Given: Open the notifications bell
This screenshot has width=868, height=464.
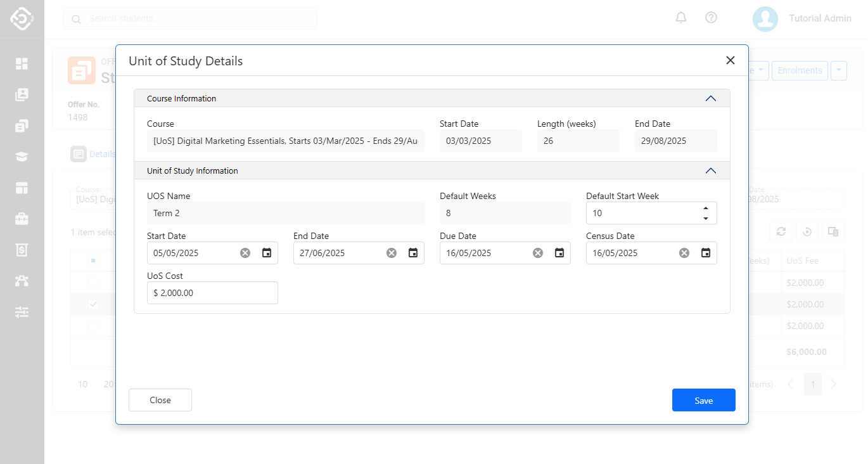Looking at the screenshot, I should tap(681, 18).
